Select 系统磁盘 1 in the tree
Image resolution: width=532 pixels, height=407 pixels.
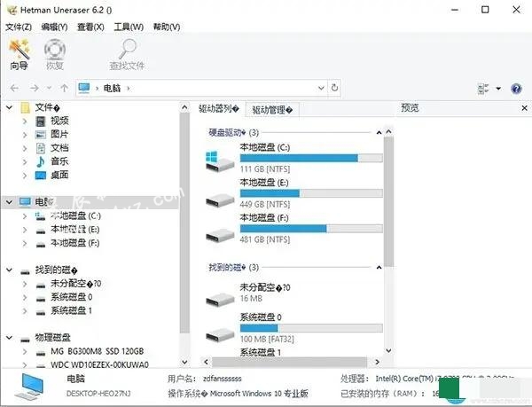[x=71, y=310]
